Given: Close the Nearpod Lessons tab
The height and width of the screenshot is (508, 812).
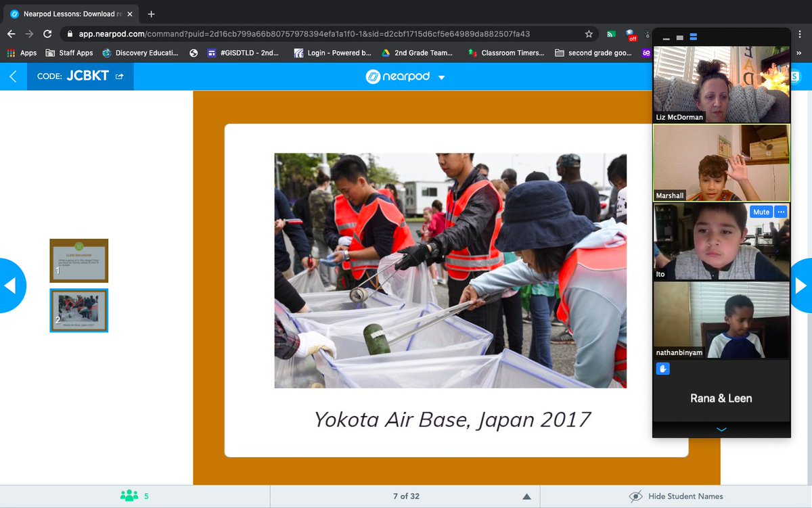Looking at the screenshot, I should (130, 14).
